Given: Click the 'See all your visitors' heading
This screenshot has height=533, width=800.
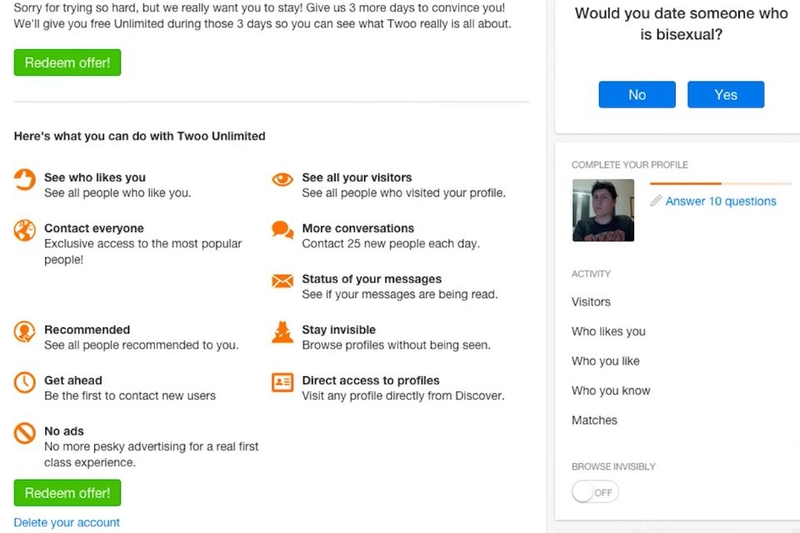Looking at the screenshot, I should [357, 177].
